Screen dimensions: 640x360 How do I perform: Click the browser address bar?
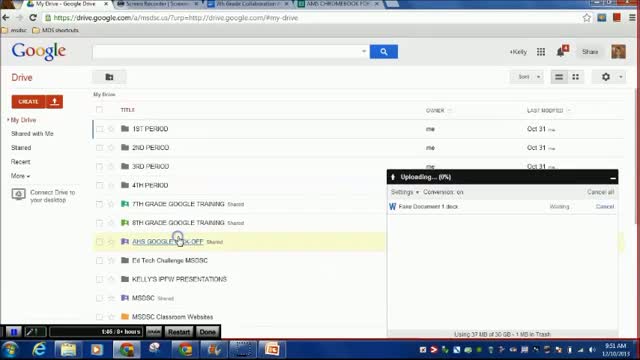312,18
